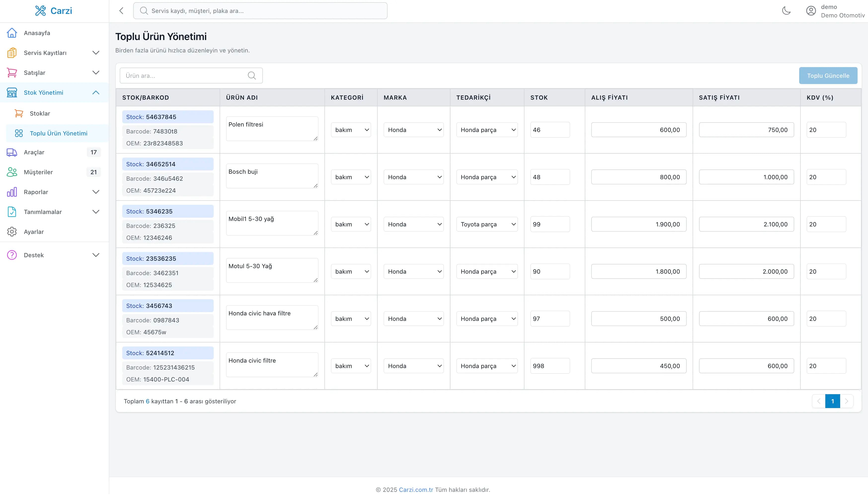This screenshot has width=868, height=502.
Task: Click the Servis Kayıtları clipboard icon
Action: point(12,53)
